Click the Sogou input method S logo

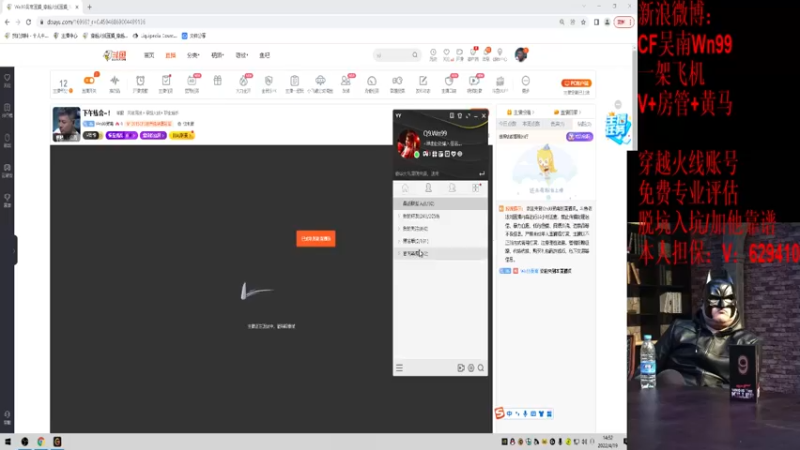(x=499, y=413)
